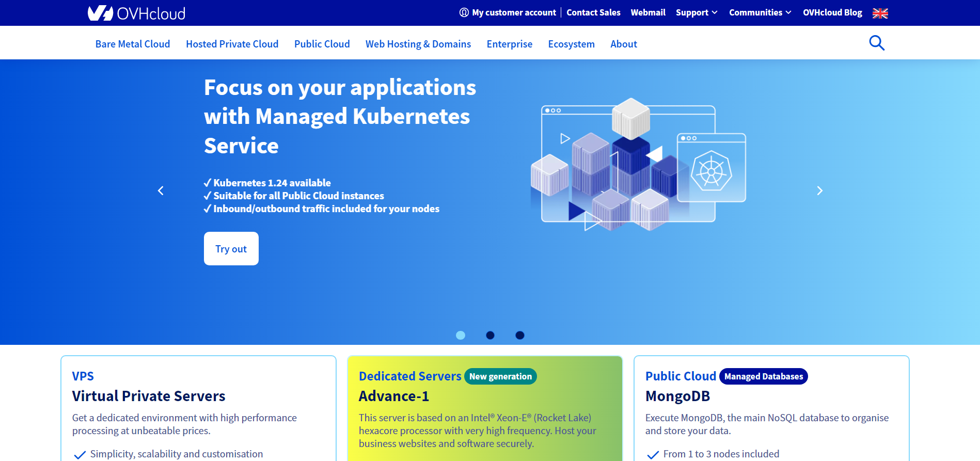Open the search magnifier icon
The width and height of the screenshot is (980, 461).
pos(877,43)
